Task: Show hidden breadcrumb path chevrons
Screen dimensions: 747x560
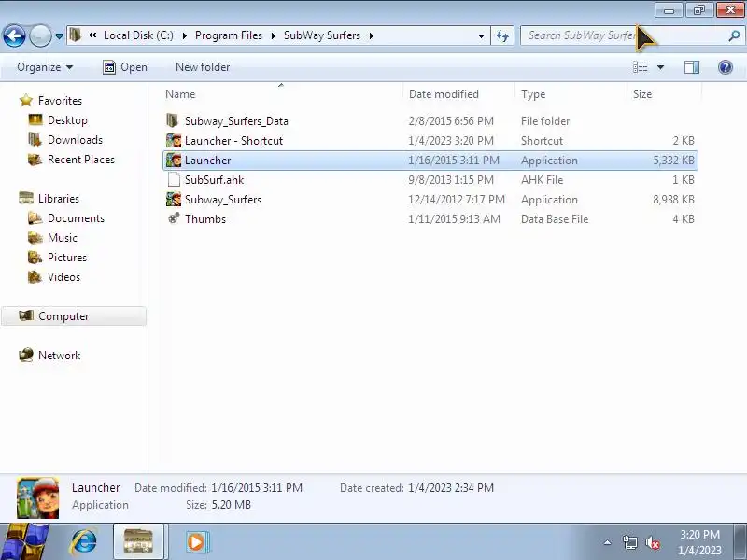Action: 92,35
